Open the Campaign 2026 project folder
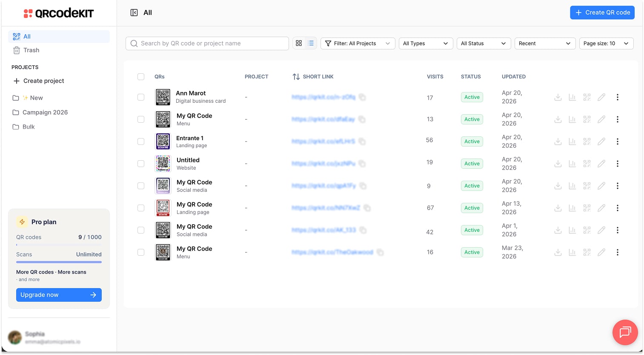The height and width of the screenshot is (355, 644). tap(45, 113)
